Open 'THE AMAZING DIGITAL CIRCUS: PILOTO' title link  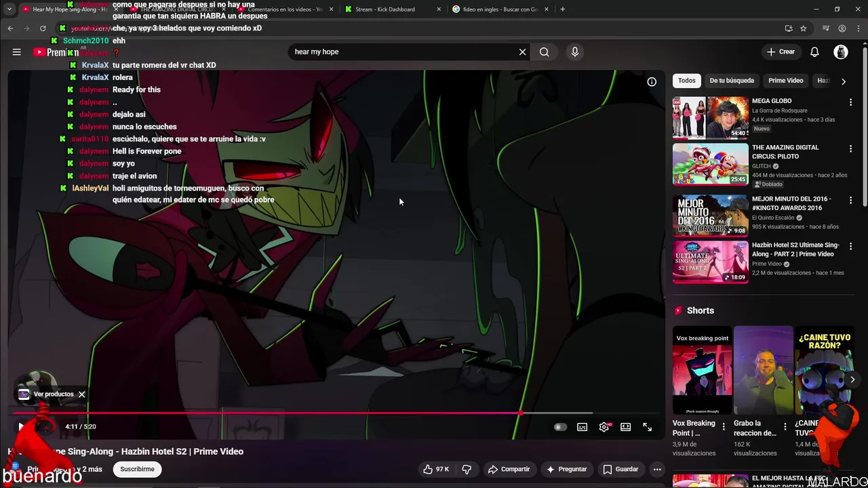785,152
